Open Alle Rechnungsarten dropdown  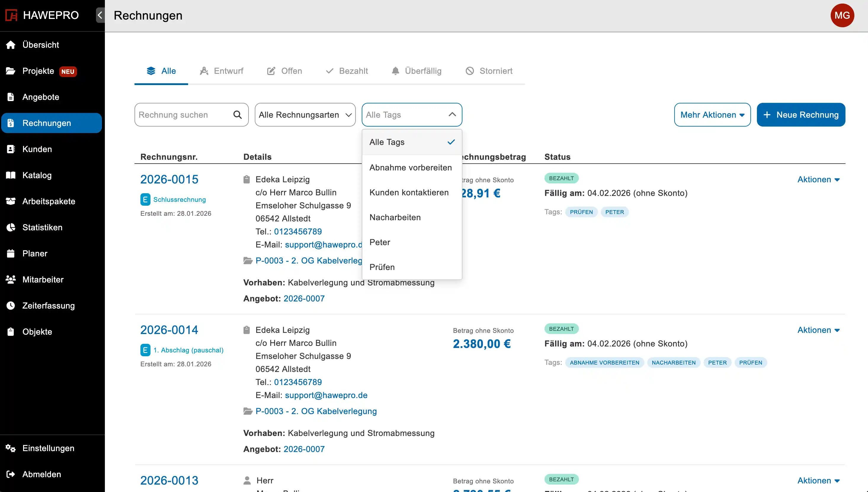305,115
